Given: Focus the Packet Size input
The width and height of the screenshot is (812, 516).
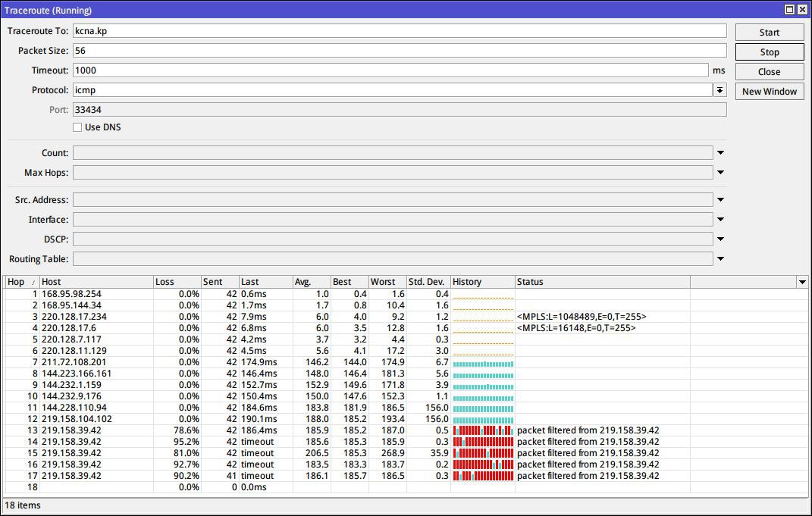Looking at the screenshot, I should click(399, 51).
